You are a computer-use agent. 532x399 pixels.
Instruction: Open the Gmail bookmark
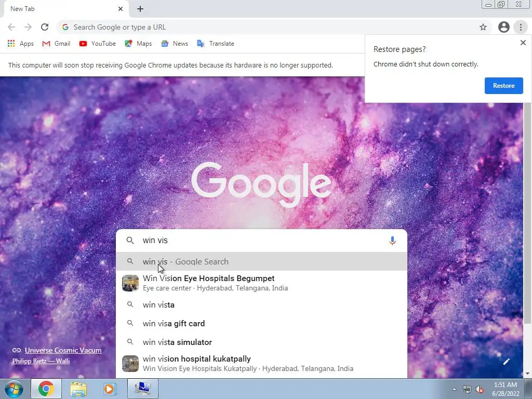click(56, 44)
